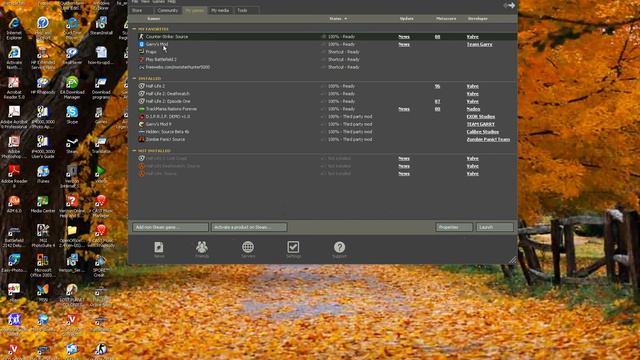
Task: Open the MSN butterfly desktop icon
Action: (43, 289)
